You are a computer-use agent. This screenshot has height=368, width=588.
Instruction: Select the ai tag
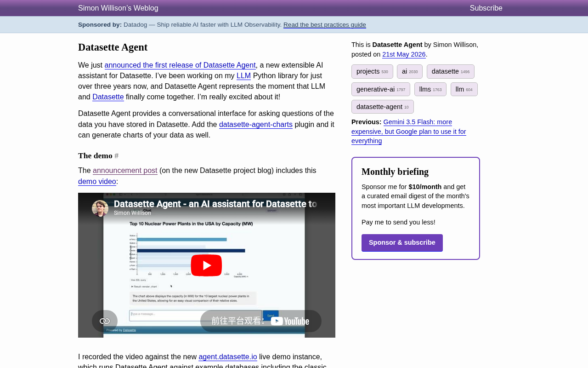pyautogui.click(x=410, y=72)
